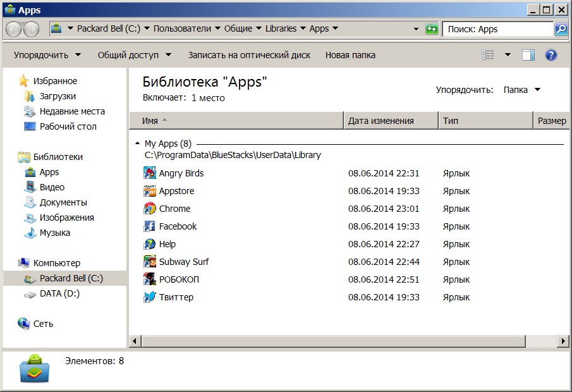
Task: Click the horizontal scrollbar left arrow
Action: pyautogui.click(x=135, y=341)
